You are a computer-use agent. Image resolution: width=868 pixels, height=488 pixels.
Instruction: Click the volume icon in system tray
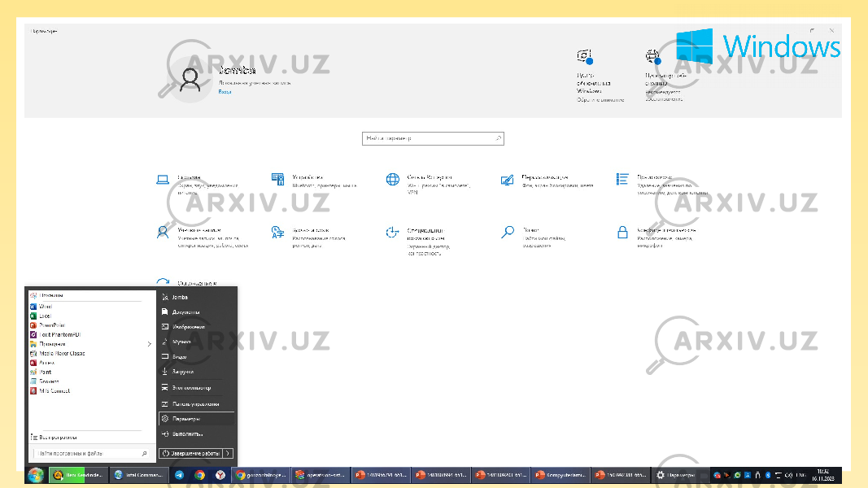788,475
